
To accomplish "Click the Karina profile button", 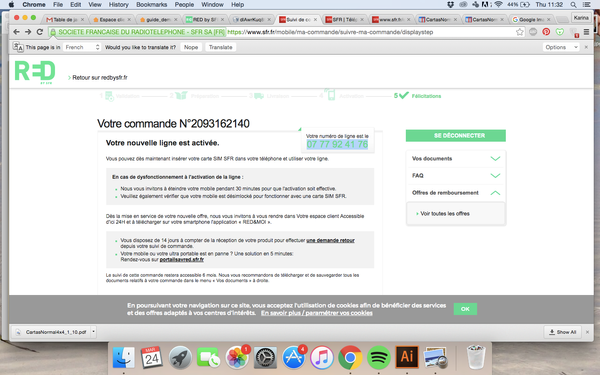I will tap(581, 18).
